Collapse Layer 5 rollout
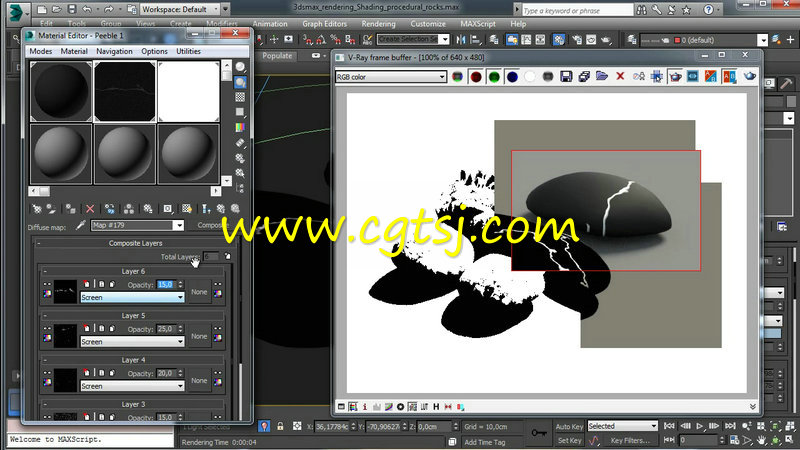 tap(45, 316)
